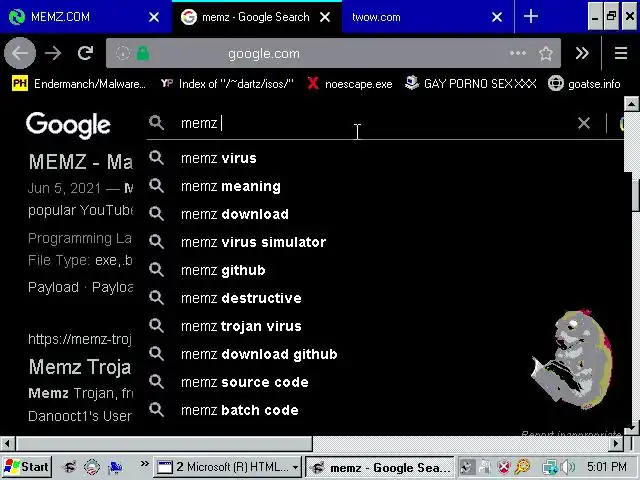This screenshot has height=480, width=640.
Task: Click the network connection tray icon
Action: click(x=549, y=467)
